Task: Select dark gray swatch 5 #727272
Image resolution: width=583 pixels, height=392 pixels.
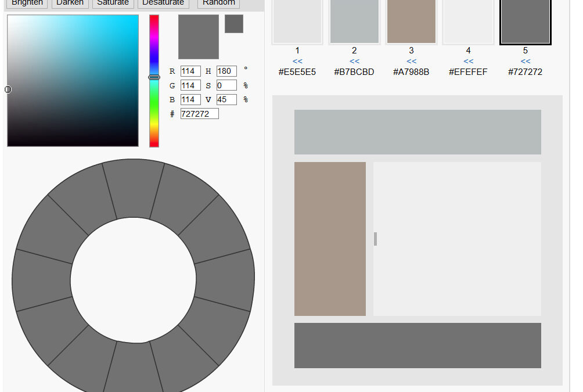Action: coord(525,21)
